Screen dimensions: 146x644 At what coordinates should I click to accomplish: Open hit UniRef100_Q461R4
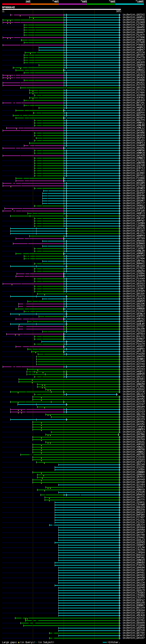pyautogui.click(x=134, y=407)
